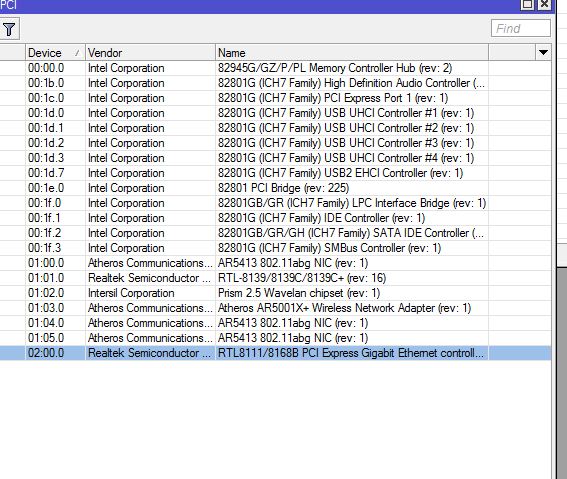Sort by the Vendor column header

[150, 52]
